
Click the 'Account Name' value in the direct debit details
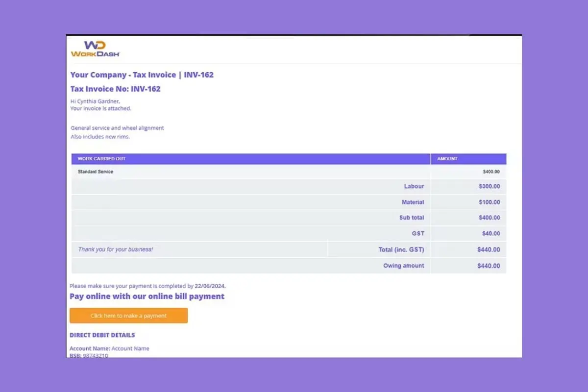point(130,348)
